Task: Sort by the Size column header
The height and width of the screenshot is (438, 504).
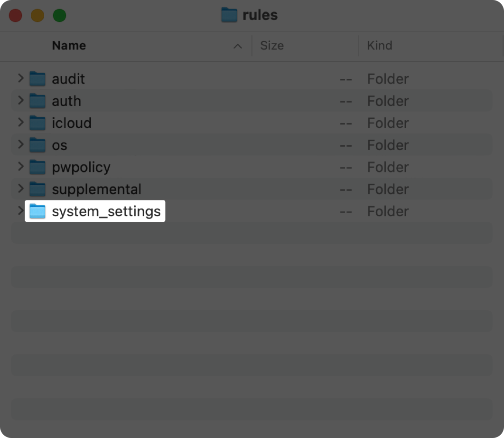Action: point(272,46)
